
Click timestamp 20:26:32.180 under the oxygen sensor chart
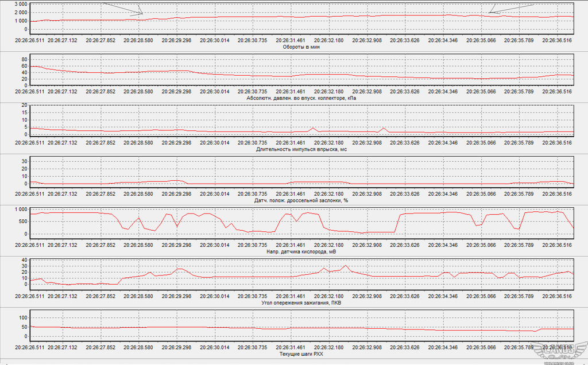[x=331, y=245]
